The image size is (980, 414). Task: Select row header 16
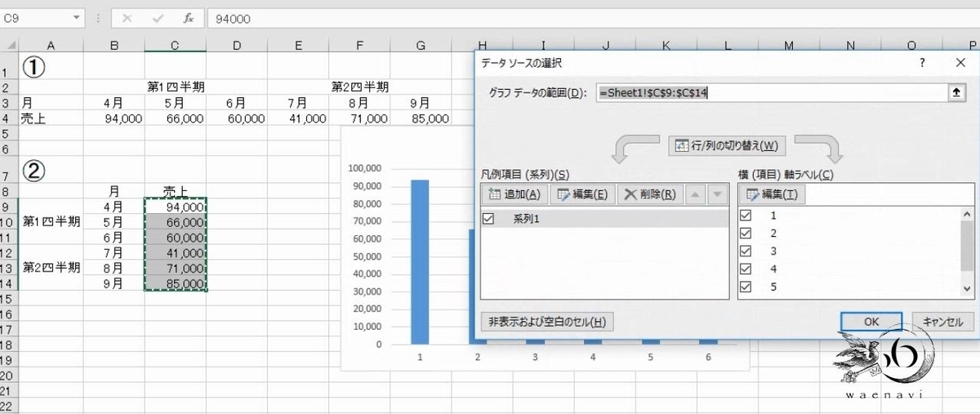[8, 314]
